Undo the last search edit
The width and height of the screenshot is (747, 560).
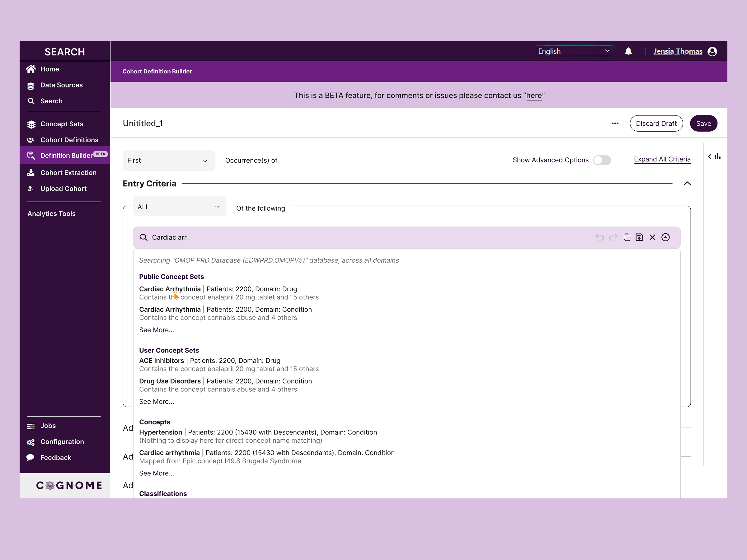pos(600,237)
